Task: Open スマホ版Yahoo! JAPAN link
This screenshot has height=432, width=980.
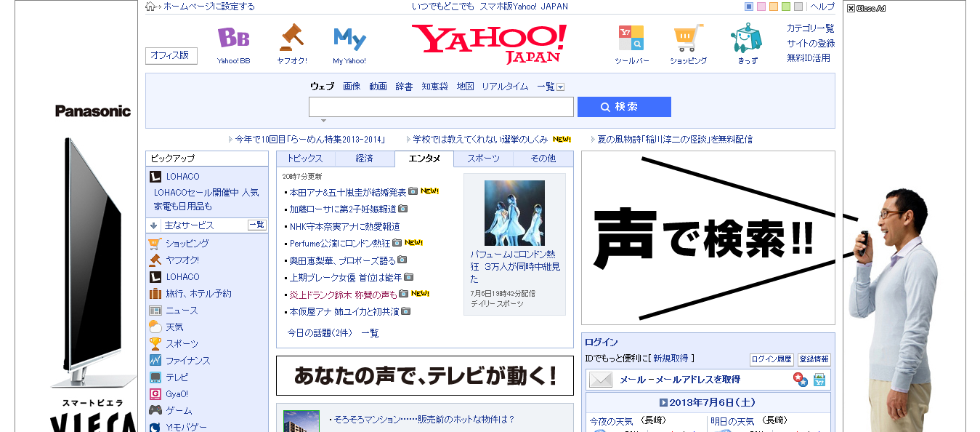Action: [523, 7]
